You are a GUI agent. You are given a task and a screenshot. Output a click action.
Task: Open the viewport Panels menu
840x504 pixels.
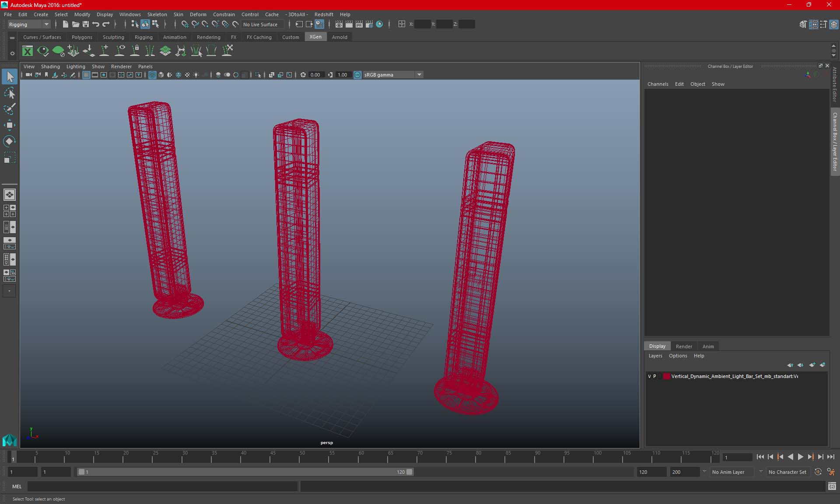point(145,66)
